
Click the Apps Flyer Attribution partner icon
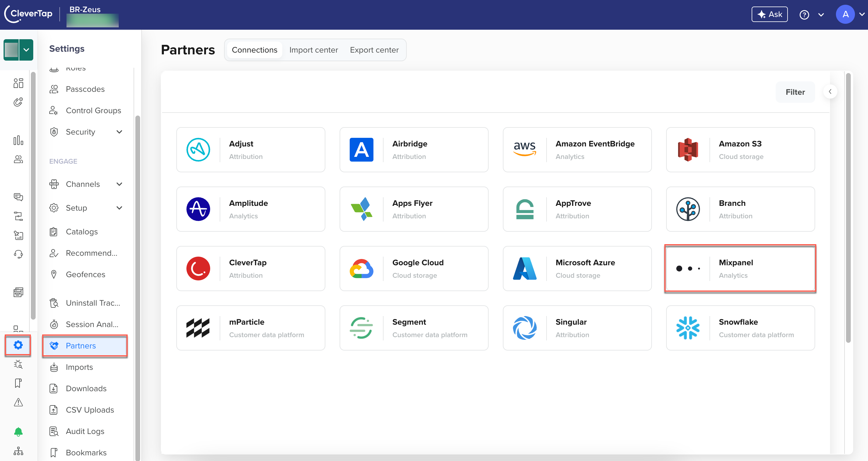click(x=362, y=209)
